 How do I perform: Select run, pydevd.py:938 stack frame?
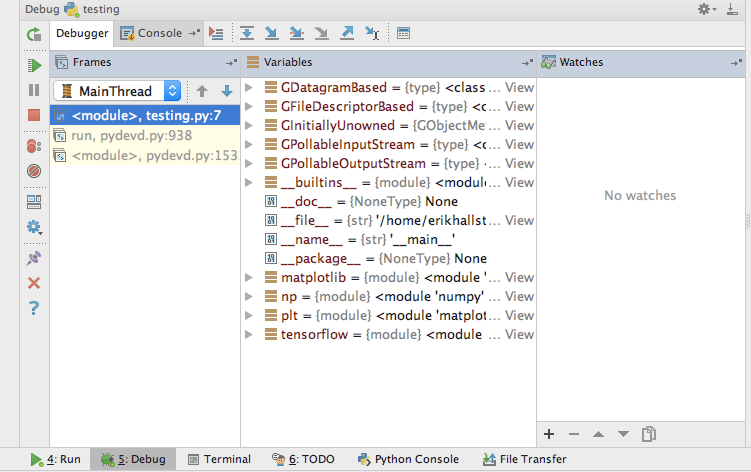click(x=131, y=135)
